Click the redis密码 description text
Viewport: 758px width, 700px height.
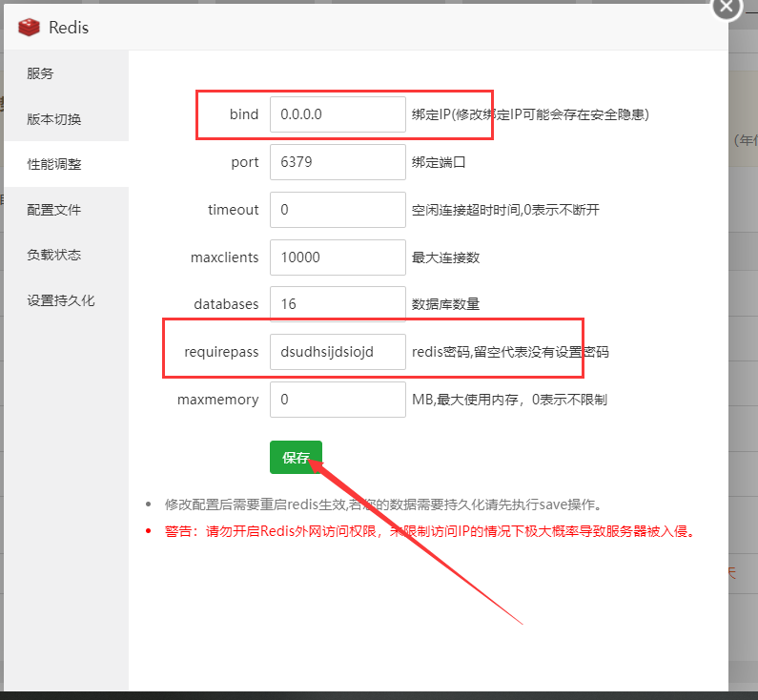[x=510, y=352]
